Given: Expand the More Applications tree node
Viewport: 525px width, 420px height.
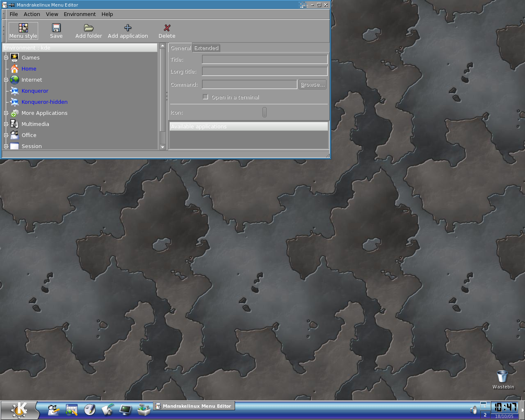Looking at the screenshot, I should click(x=6, y=113).
